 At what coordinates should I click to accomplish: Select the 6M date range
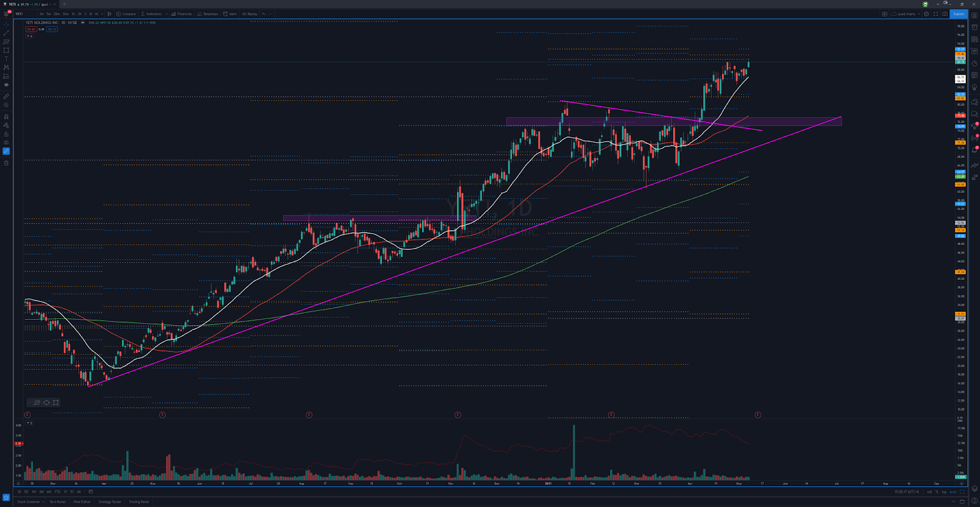[x=49, y=492]
